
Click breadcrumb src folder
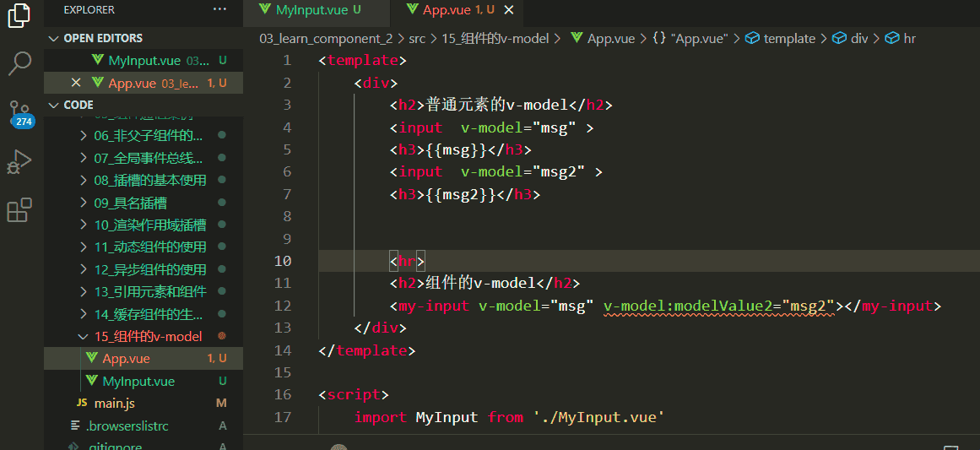tap(417, 39)
